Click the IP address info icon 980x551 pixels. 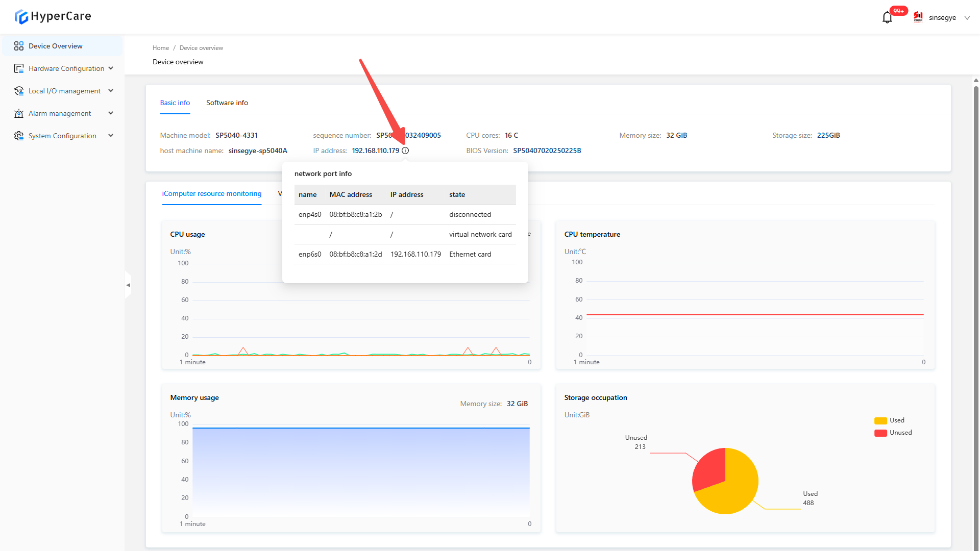(405, 151)
